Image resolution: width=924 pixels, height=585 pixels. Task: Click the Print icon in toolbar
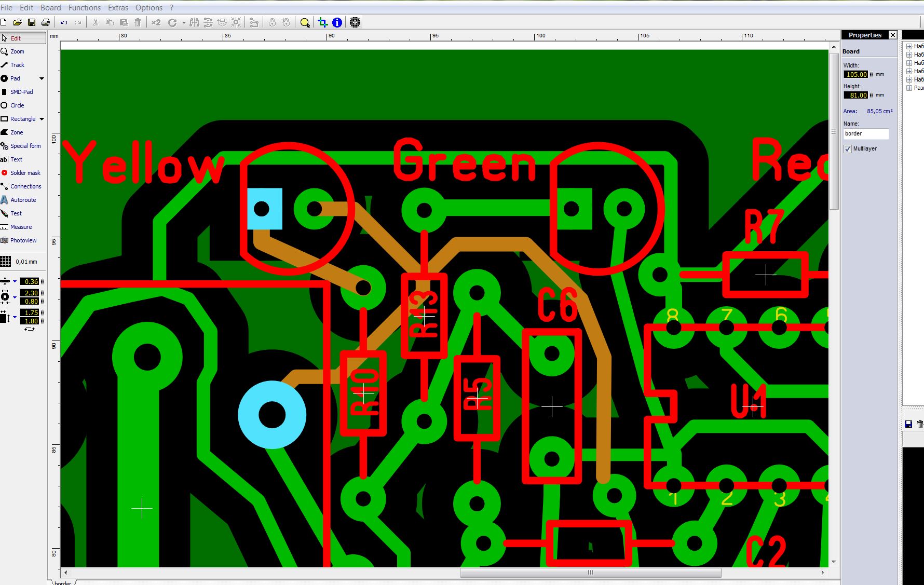(46, 22)
